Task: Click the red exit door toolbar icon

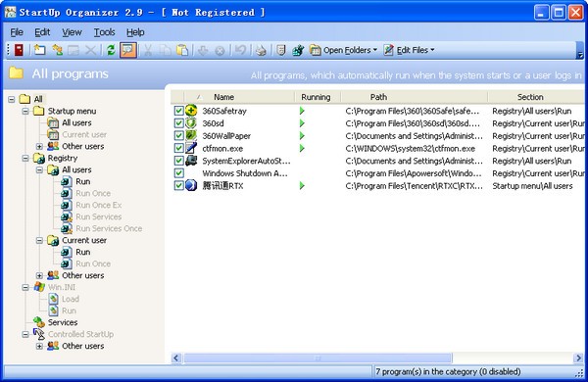Action: (19, 50)
